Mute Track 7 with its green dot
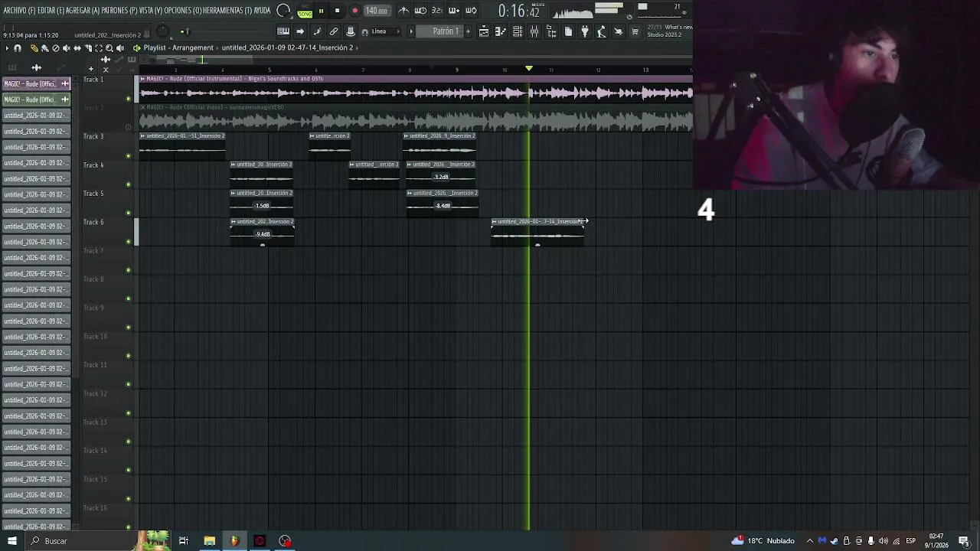Screen dimensions: 980x551 click(128, 270)
